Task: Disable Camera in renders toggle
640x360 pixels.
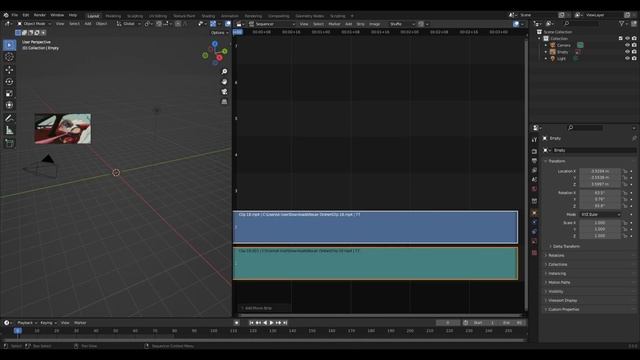Action: [634, 45]
